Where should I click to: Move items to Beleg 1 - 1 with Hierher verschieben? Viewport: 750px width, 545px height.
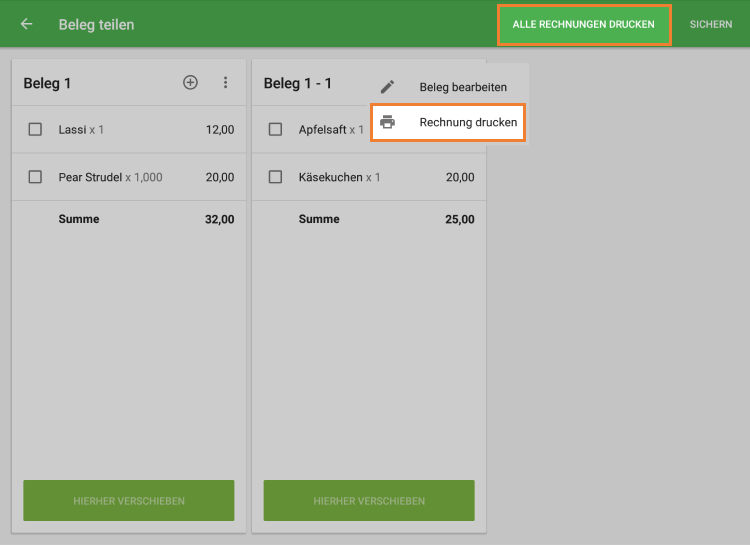[x=369, y=501]
